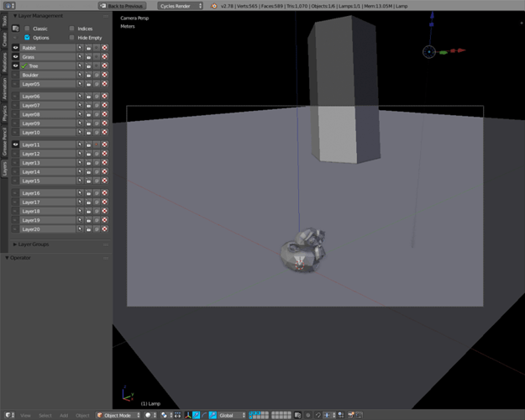Click the red lifebuoy icon on Rabbit row
525x420 pixels.
coord(105,48)
